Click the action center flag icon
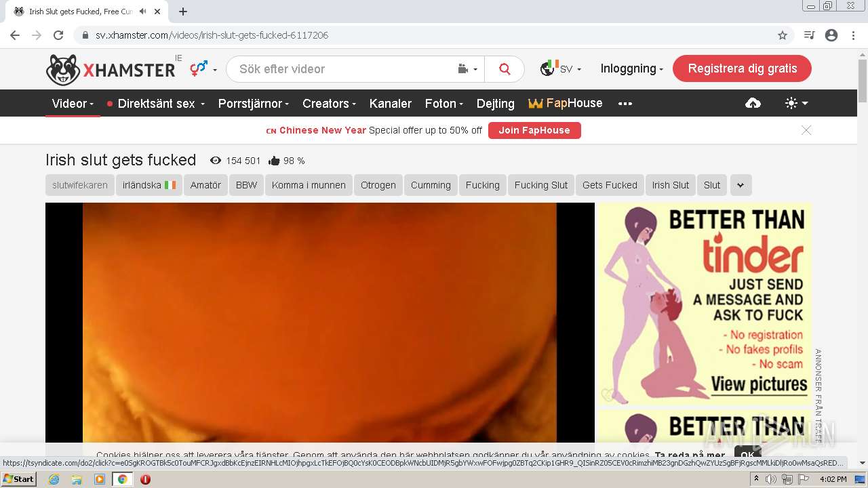This screenshot has width=868, height=488. (803, 479)
